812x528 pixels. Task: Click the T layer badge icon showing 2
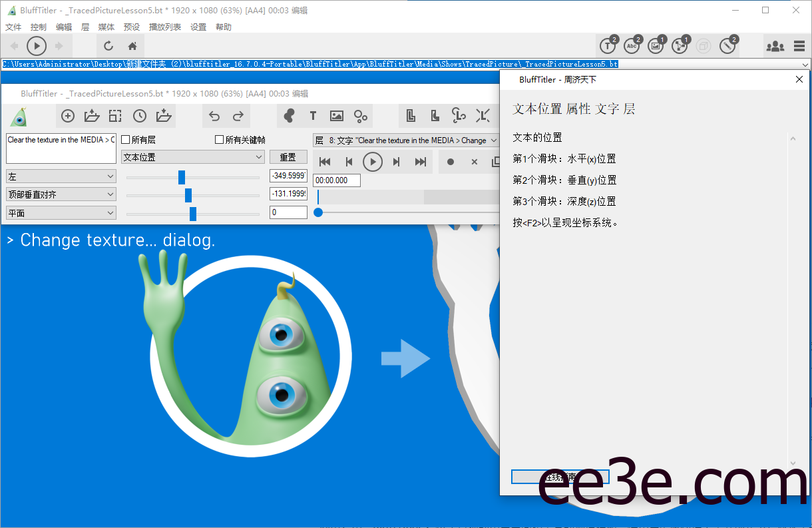608,46
